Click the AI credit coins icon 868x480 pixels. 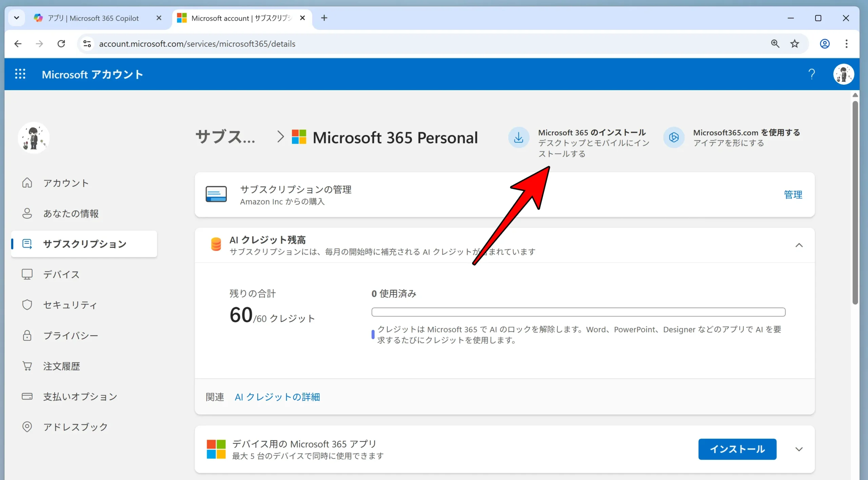click(x=216, y=244)
